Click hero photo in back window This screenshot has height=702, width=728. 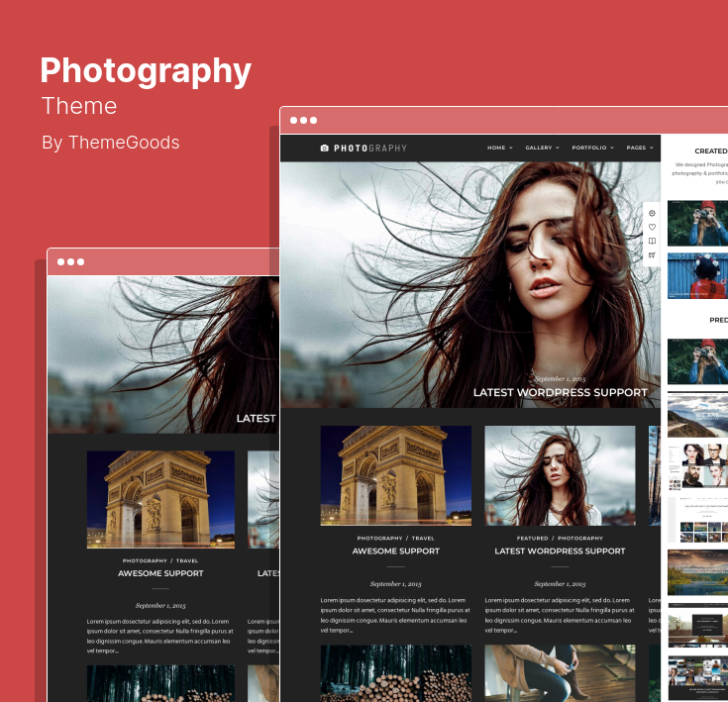tap(163, 354)
